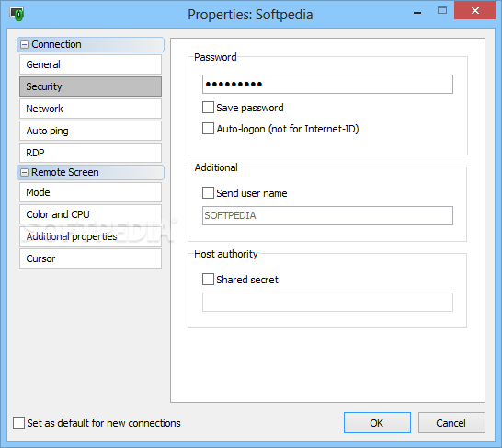Cancel the properties dialog
This screenshot has height=448, width=502.
(x=451, y=422)
